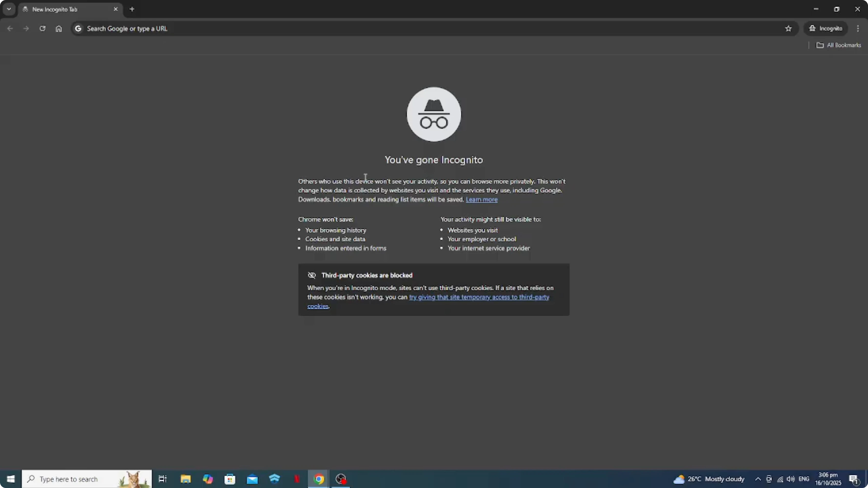Show hidden system tray icons
Viewport: 868px width, 488px height.
758,479
